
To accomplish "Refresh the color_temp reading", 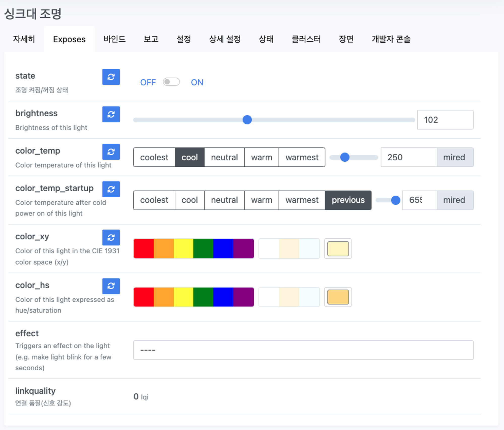I will click(111, 152).
